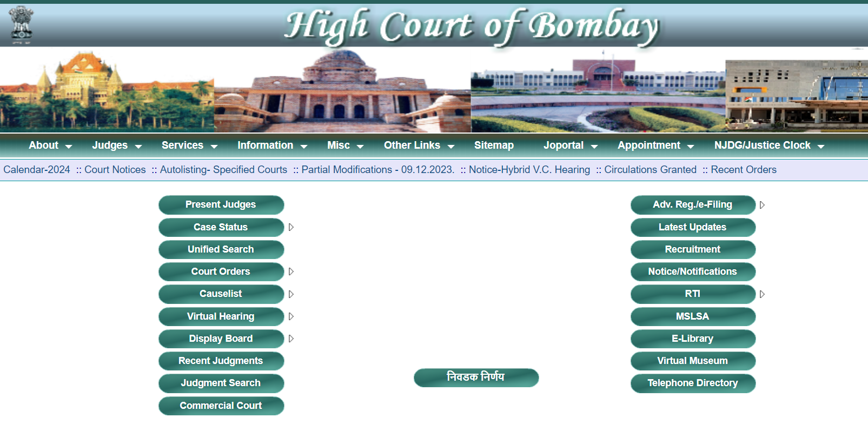The image size is (868, 424).
Task: Expand the Case Status submenu arrow
Action: pos(291,227)
